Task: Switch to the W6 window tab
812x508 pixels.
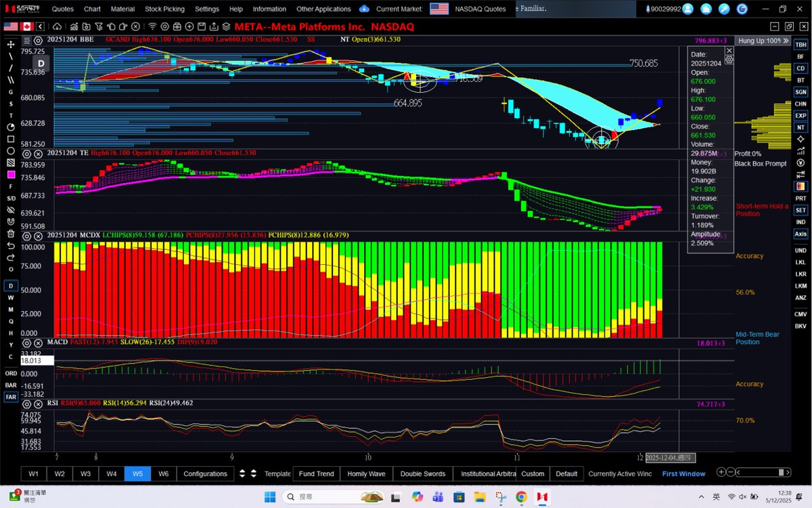Action: pyautogui.click(x=163, y=473)
